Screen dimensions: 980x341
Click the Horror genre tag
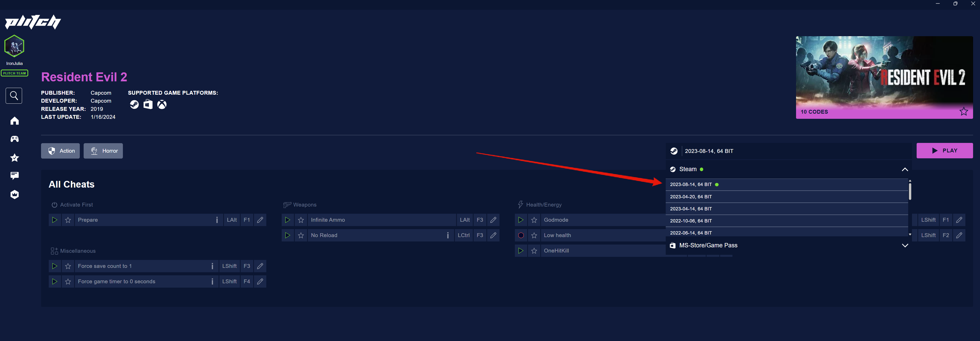[103, 151]
